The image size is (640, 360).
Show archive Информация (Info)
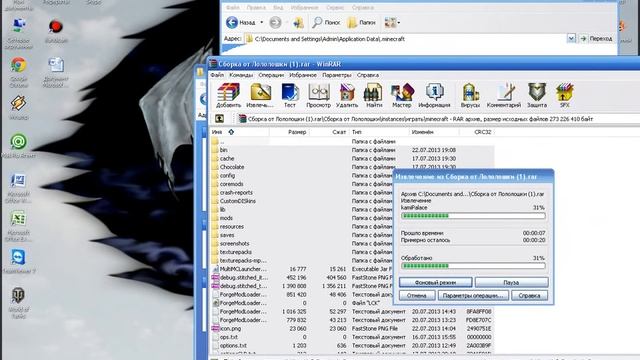pyautogui.click(x=434, y=95)
